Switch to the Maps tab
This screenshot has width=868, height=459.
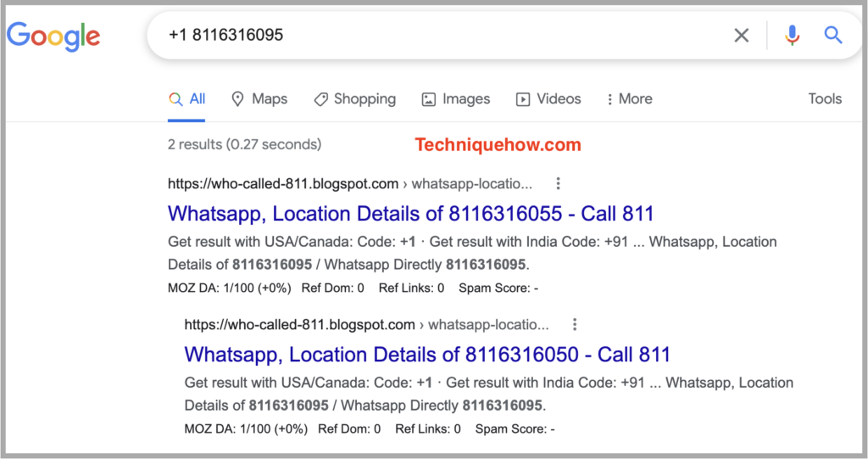[x=259, y=99]
